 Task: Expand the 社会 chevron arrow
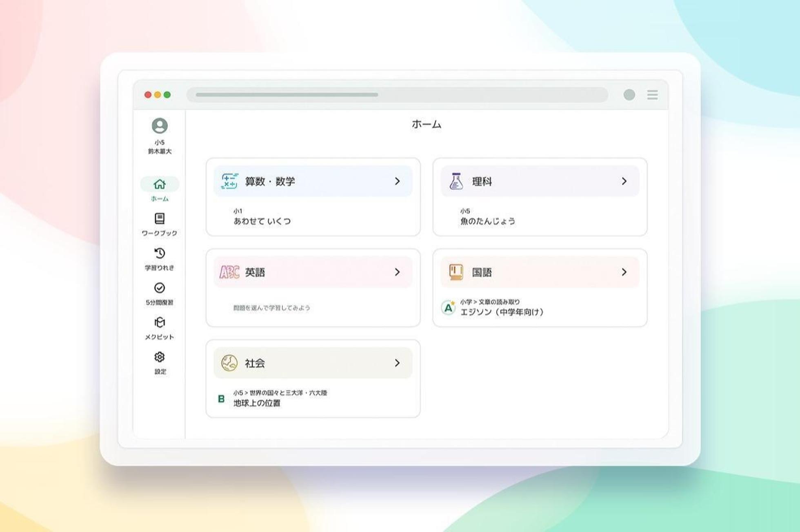(397, 363)
